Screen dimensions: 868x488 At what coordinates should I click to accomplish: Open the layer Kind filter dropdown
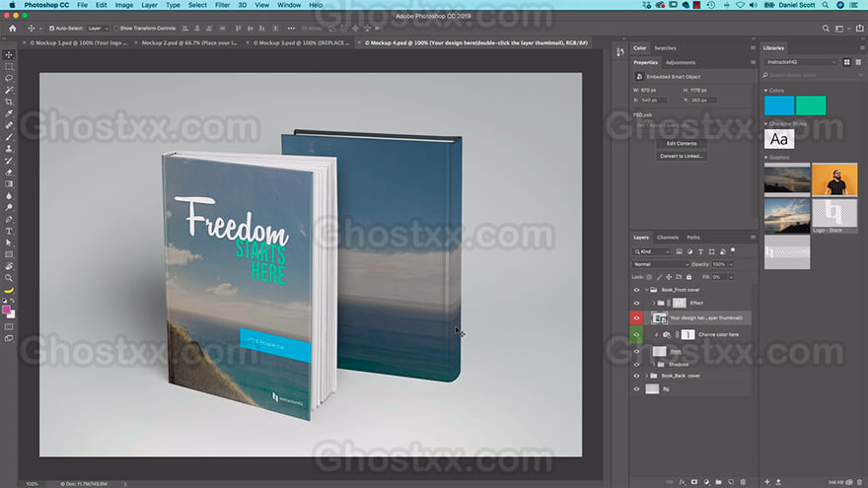click(652, 251)
